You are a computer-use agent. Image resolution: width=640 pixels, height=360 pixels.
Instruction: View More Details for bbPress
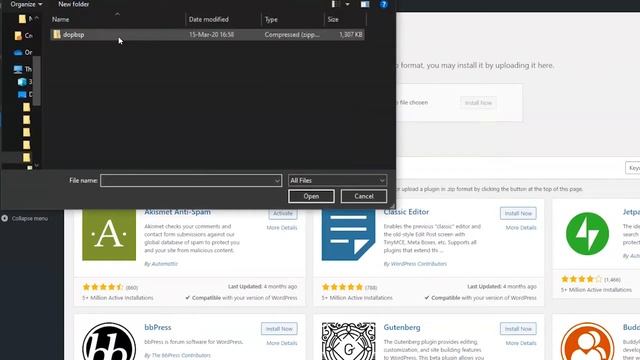[x=282, y=343]
